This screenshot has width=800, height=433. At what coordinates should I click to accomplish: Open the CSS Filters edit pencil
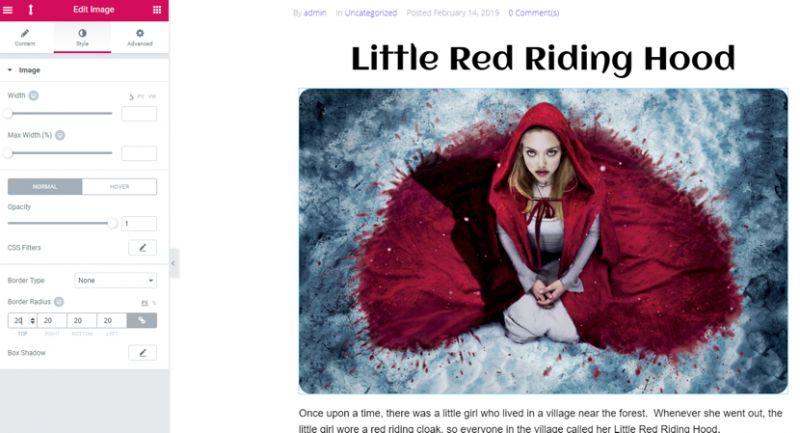[142, 248]
